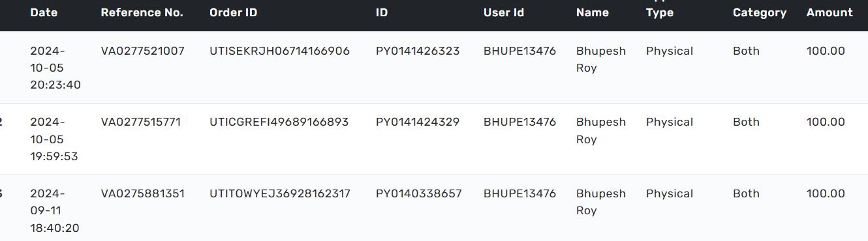
Task: Click the 2024-10-05 20:23:40 date cell
Action: (55, 68)
